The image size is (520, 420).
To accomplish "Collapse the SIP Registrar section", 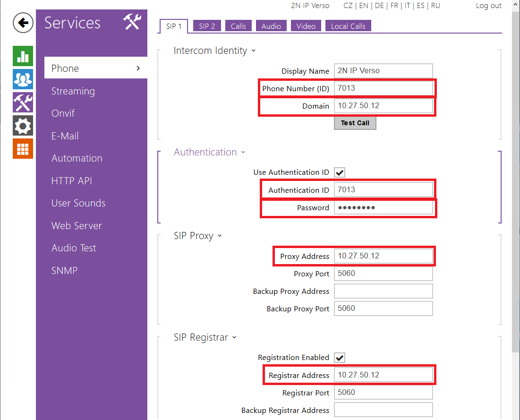I will coord(234,338).
